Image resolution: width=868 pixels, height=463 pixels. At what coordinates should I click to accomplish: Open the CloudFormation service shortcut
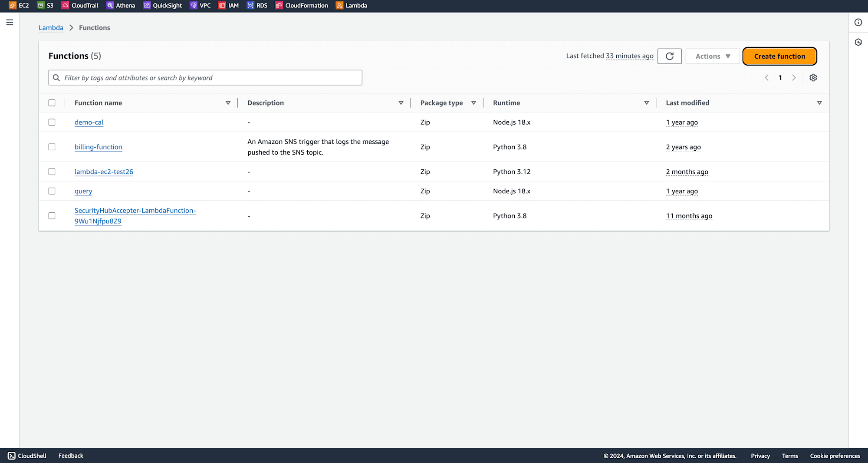coord(302,6)
